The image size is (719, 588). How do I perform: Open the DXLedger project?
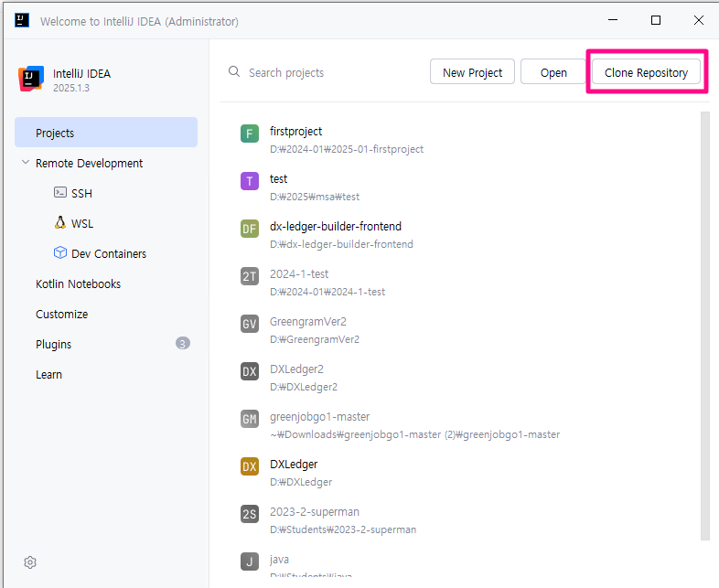294,465
